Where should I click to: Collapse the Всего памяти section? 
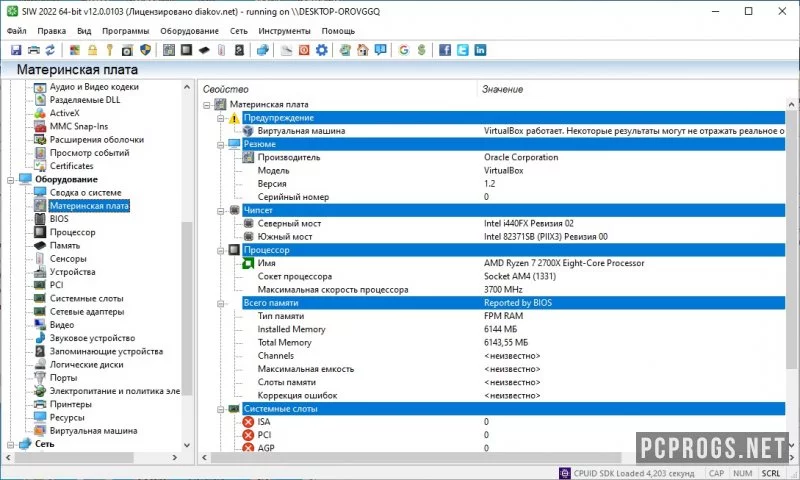221,303
